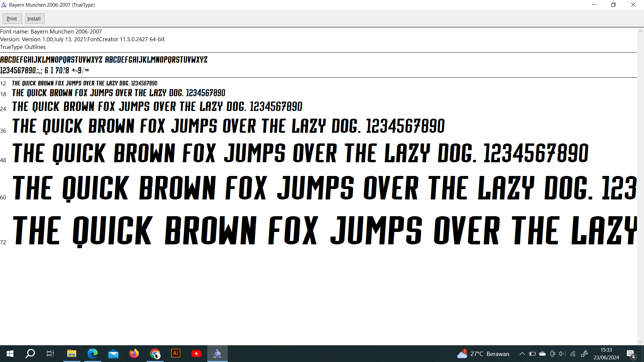
Task: Open the YouTube taskbar icon
Action: click(197, 354)
